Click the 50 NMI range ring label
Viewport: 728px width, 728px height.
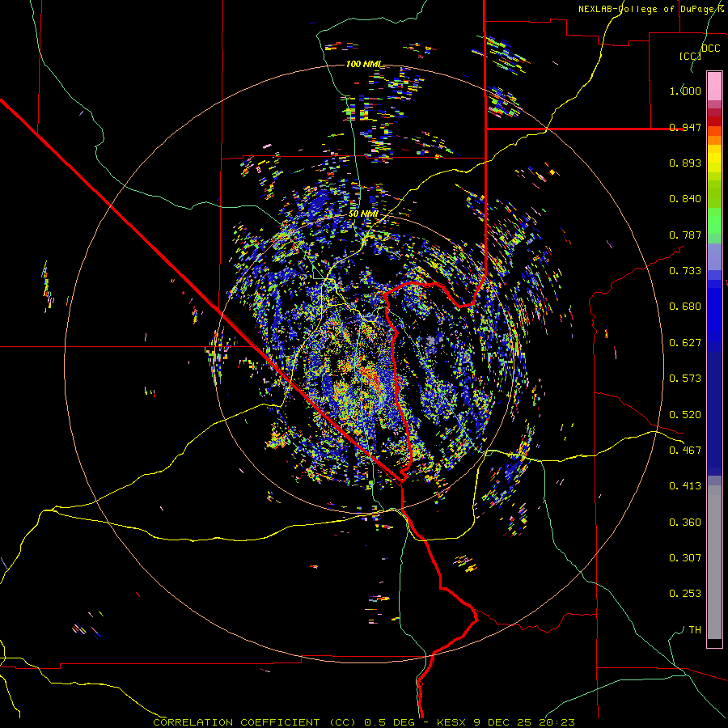click(x=363, y=214)
